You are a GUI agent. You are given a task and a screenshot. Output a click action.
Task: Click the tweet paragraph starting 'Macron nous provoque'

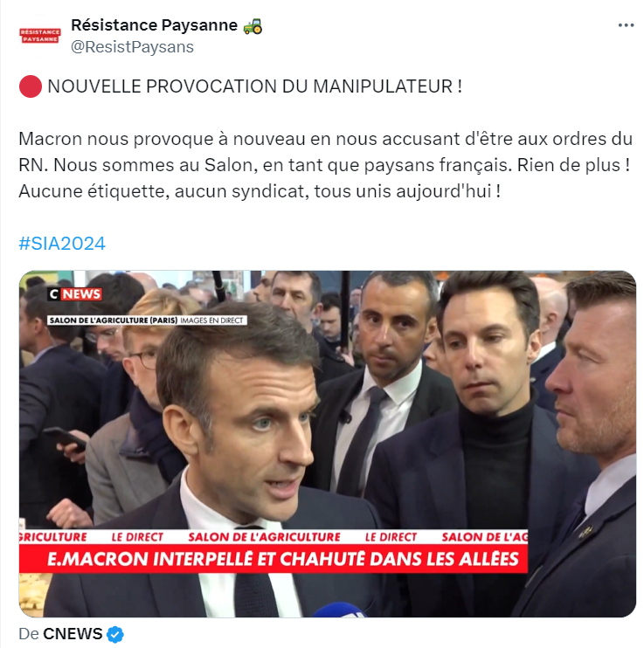326,165
